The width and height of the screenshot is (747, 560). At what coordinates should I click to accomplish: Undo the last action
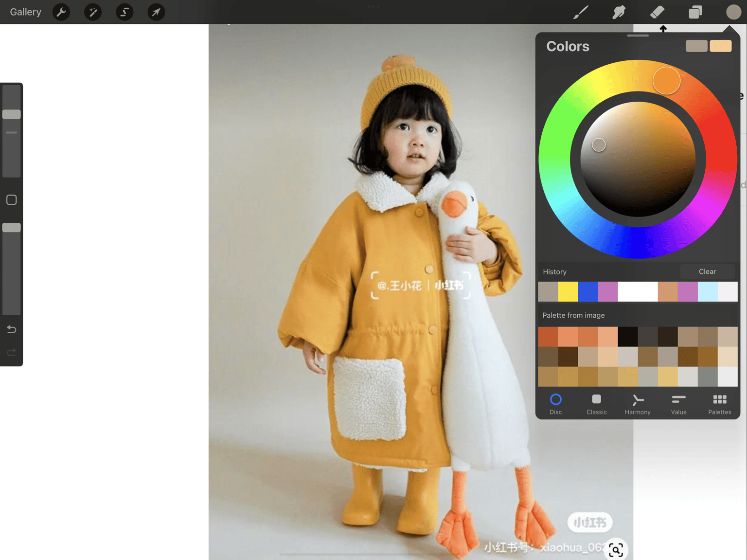point(12,329)
